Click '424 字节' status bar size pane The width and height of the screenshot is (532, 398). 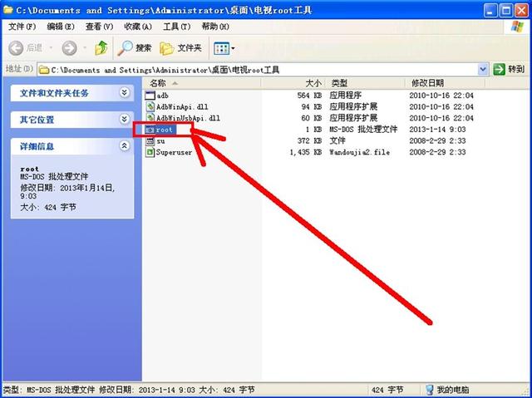click(387, 390)
